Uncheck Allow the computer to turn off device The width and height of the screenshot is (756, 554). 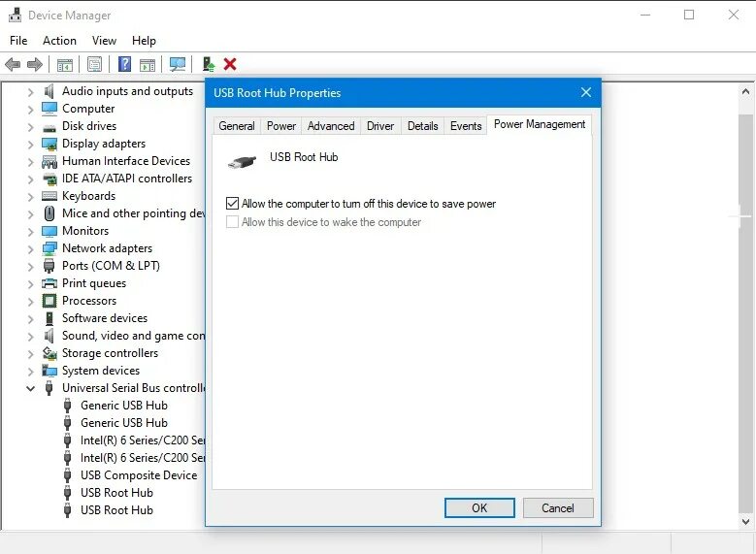(x=232, y=204)
